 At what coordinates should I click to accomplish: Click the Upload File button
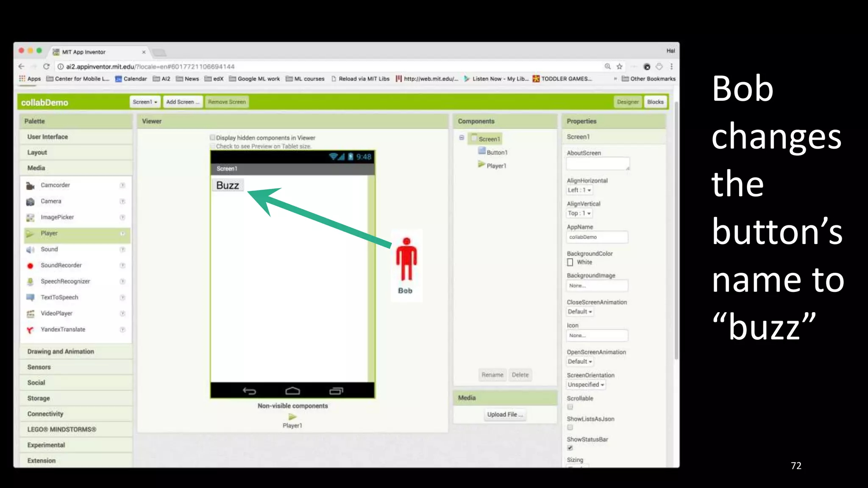tap(505, 414)
